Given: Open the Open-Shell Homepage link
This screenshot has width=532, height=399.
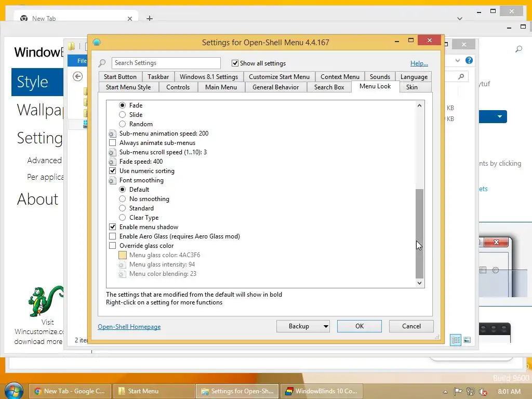Looking at the screenshot, I should (x=129, y=327).
